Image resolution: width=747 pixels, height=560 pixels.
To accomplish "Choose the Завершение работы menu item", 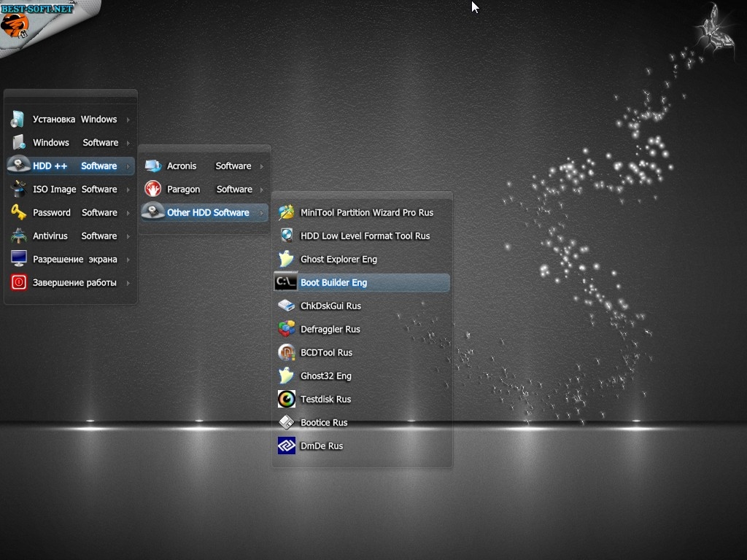I will pos(71,282).
